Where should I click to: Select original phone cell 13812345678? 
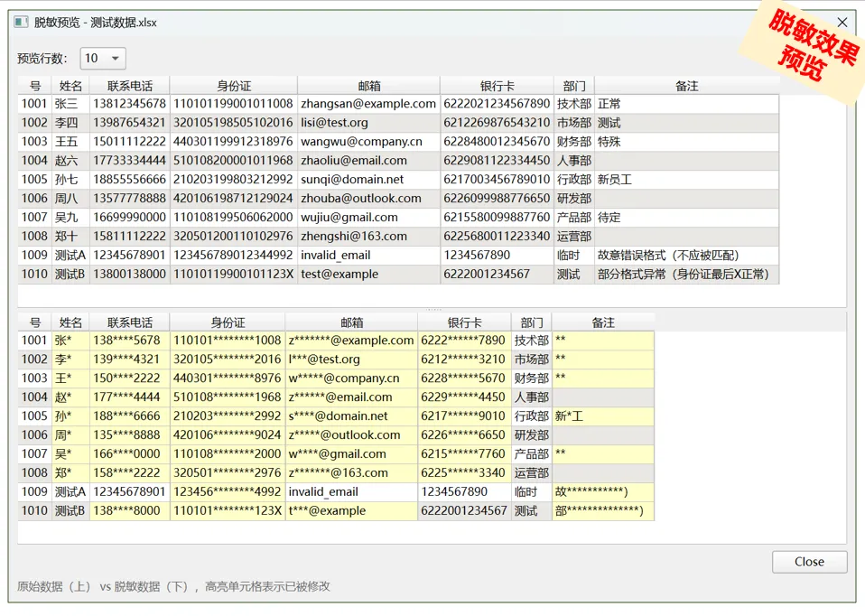130,104
